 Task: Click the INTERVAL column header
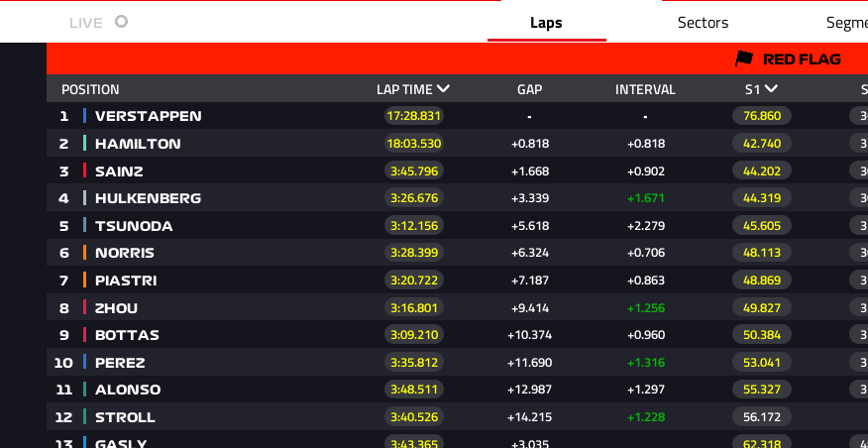645,89
